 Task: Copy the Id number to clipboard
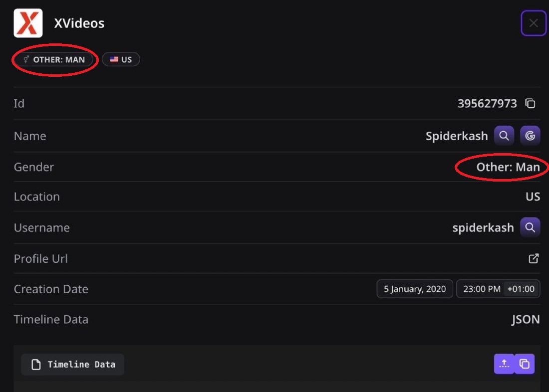[x=530, y=104]
